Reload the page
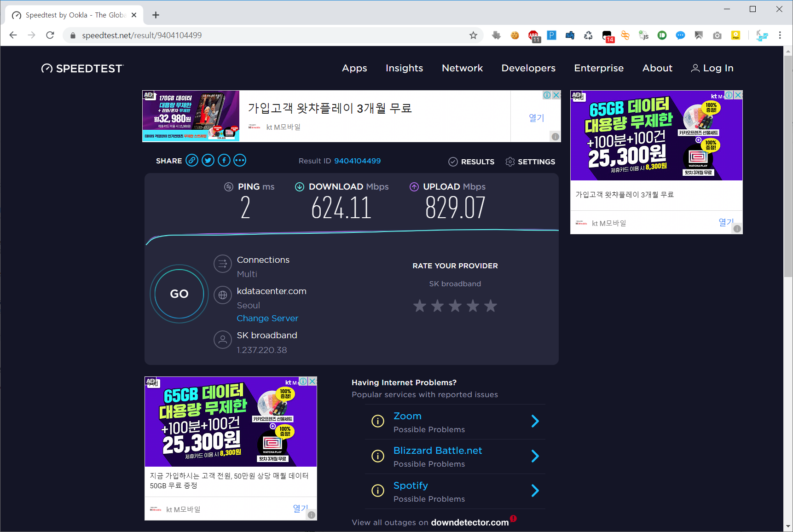Viewport: 793px width, 532px height. [50, 35]
